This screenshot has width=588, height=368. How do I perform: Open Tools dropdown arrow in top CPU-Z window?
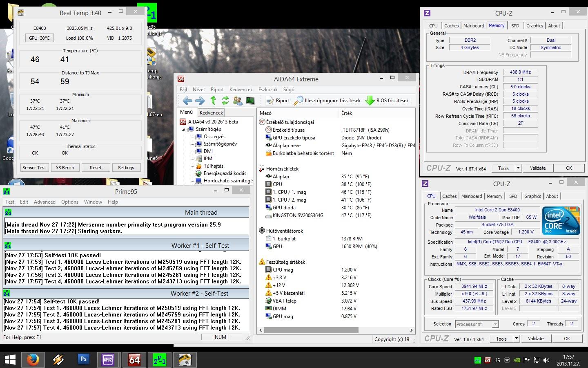click(x=518, y=168)
